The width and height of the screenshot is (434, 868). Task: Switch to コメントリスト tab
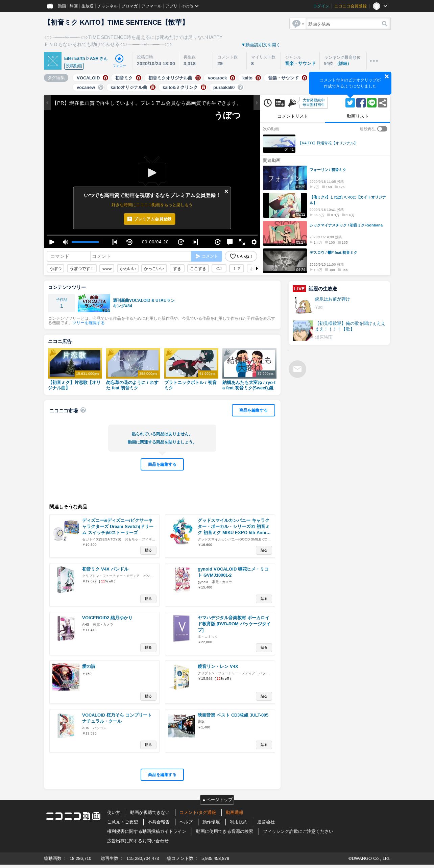click(x=293, y=116)
